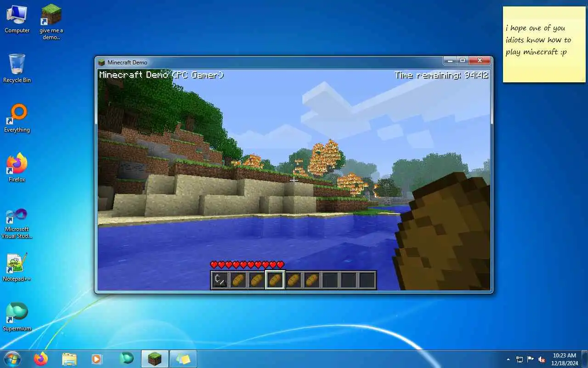Select the Firefox desktop shortcut
Image resolution: width=588 pixels, height=368 pixels.
(x=17, y=167)
